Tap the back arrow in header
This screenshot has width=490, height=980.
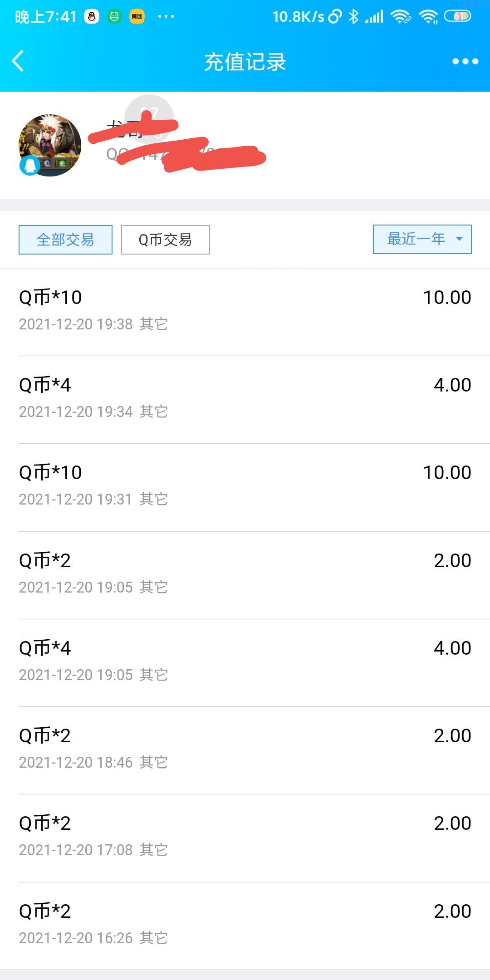click(18, 61)
